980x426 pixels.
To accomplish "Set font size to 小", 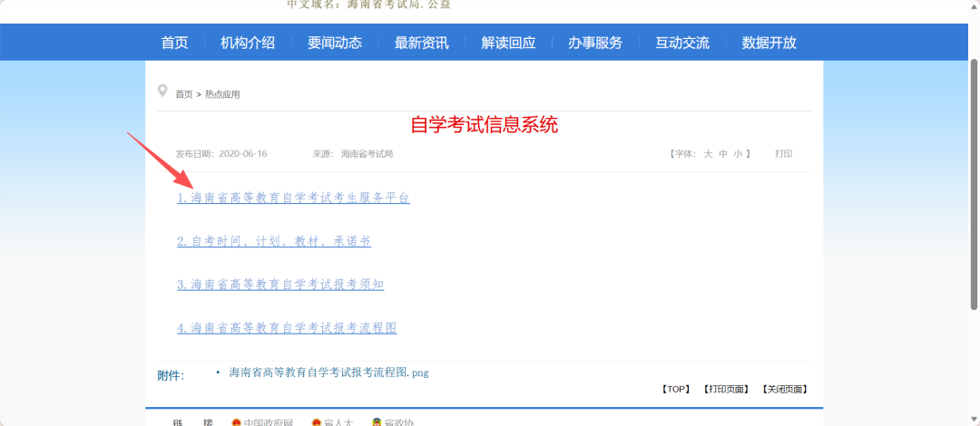I will coord(738,154).
